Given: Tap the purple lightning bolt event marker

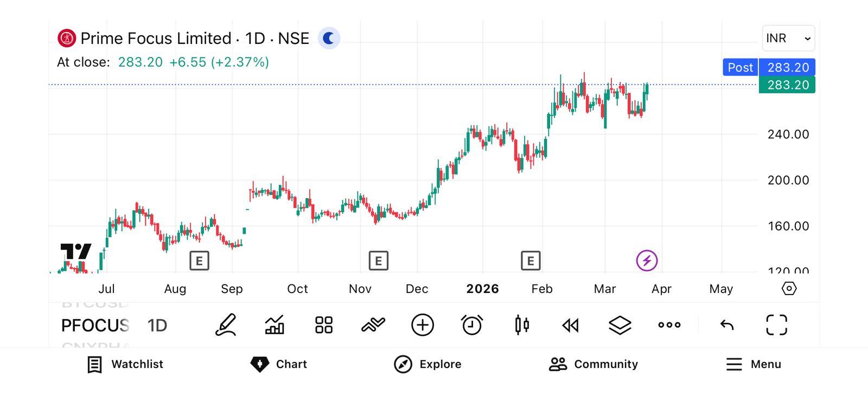Looking at the screenshot, I should (x=647, y=260).
